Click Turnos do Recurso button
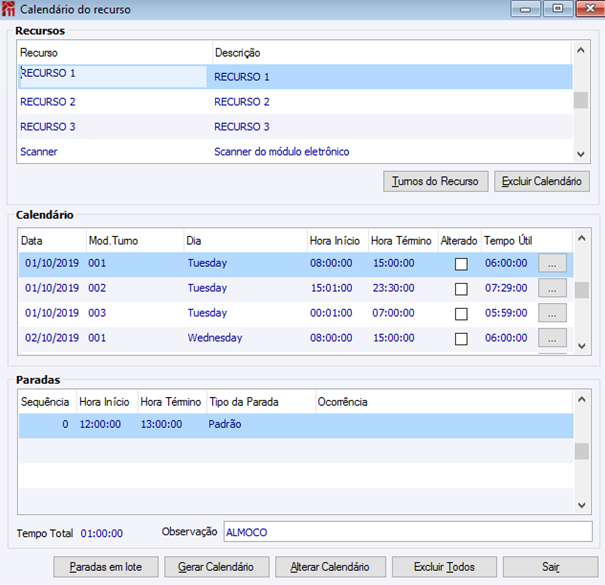 [x=436, y=181]
